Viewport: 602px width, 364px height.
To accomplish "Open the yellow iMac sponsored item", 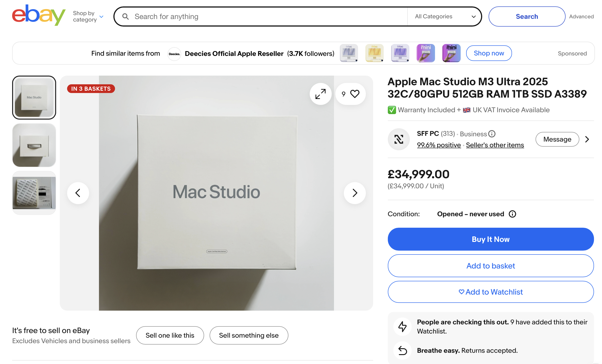I will [x=374, y=53].
